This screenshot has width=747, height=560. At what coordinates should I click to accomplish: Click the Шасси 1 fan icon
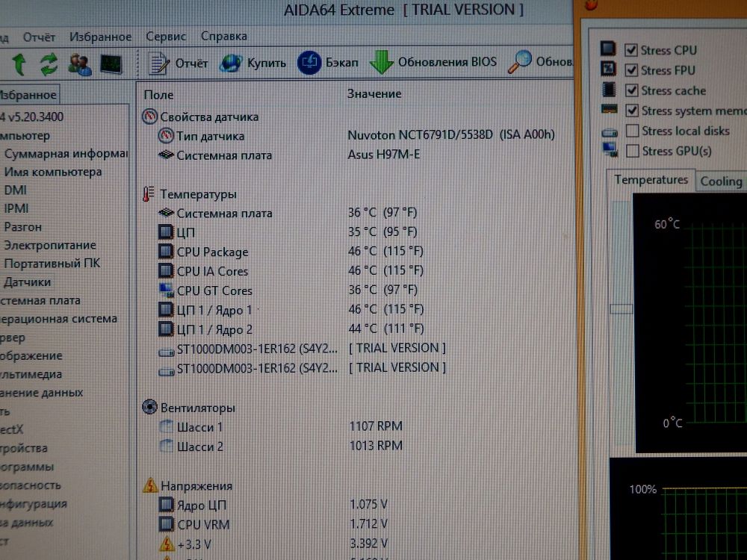click(167, 426)
